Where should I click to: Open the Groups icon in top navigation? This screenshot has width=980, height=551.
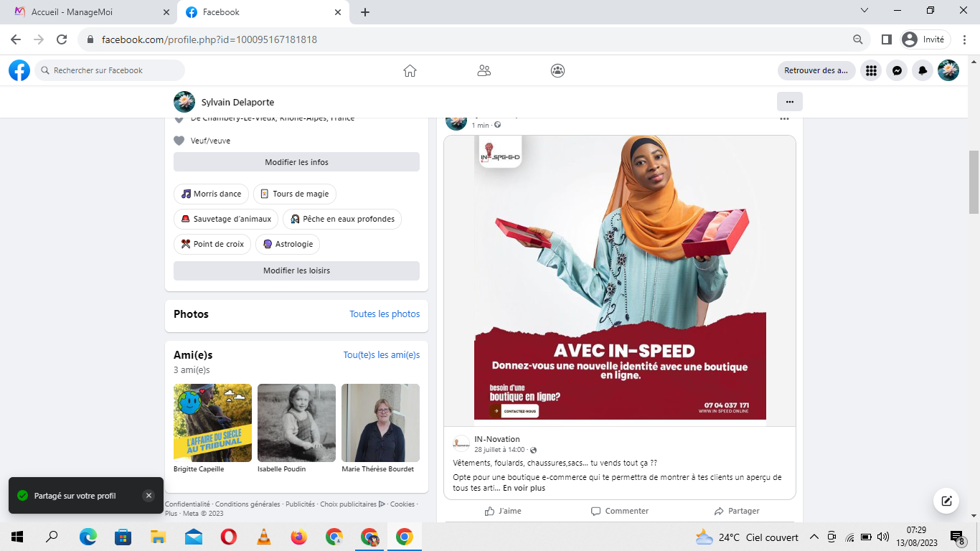557,70
